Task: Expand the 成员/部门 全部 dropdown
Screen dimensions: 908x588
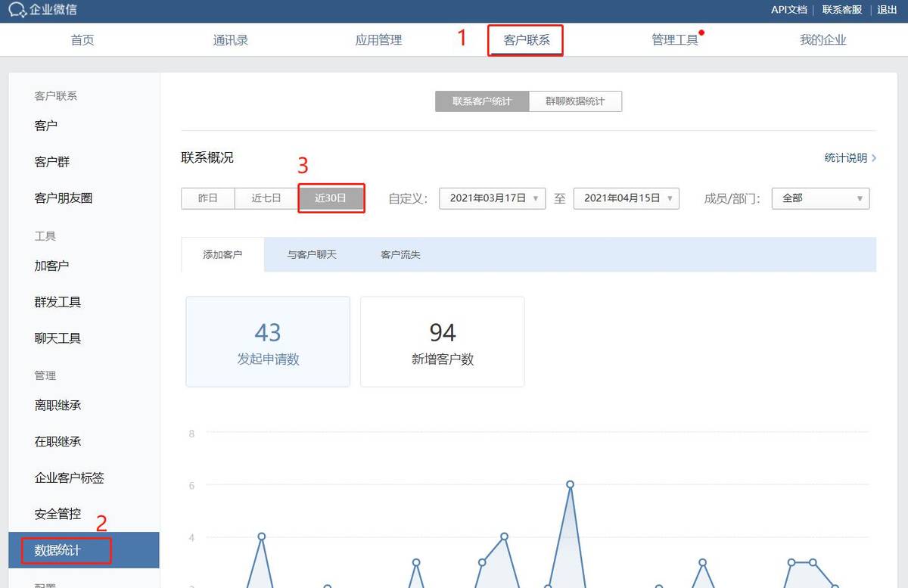Action: [x=820, y=198]
